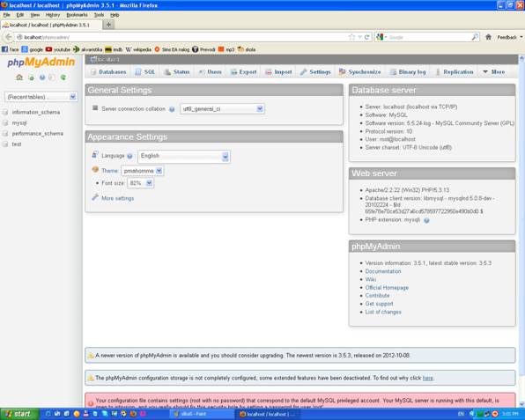This screenshot has height=420, width=525.
Task: Select the information_schema database
Action: click(36, 112)
